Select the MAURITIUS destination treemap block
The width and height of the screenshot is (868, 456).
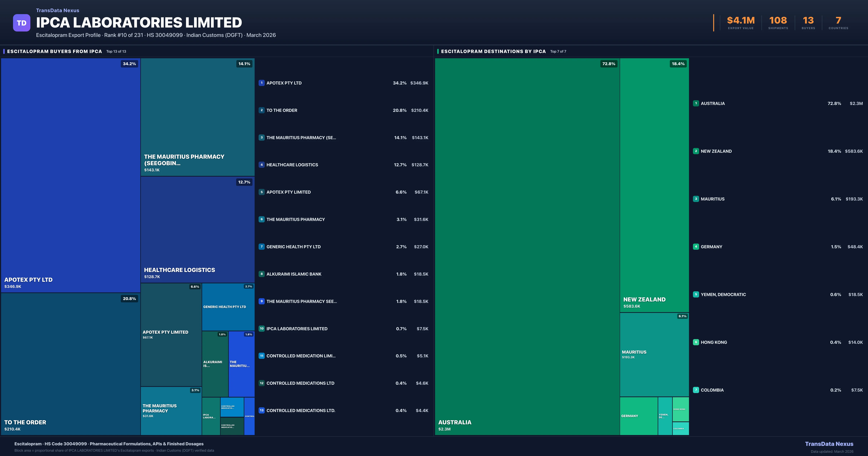[654, 354]
